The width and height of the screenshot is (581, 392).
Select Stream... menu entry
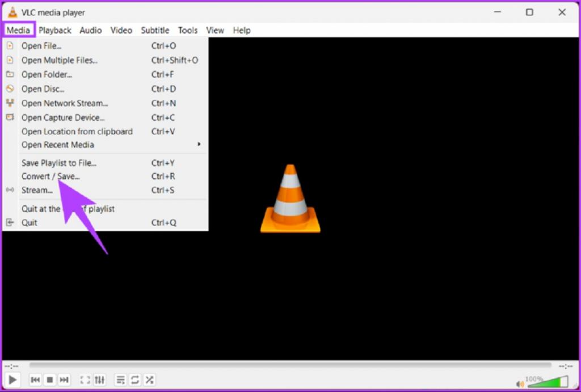point(105,190)
